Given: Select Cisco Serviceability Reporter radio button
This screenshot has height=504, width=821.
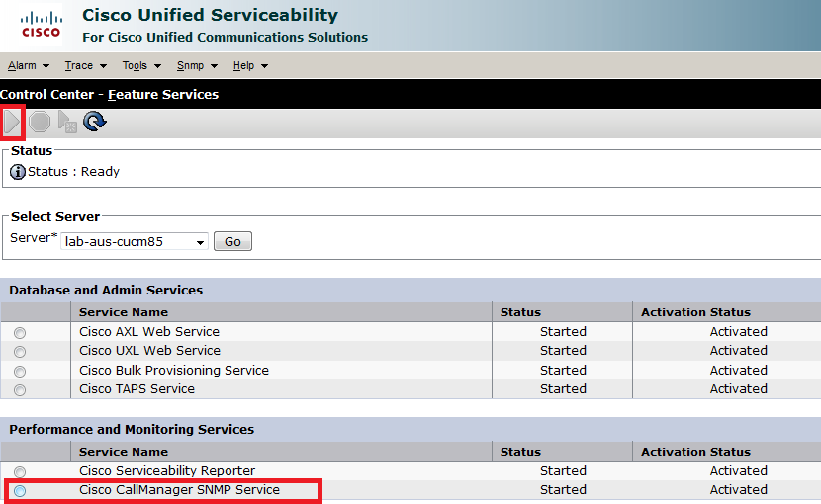Looking at the screenshot, I should 20,472.
